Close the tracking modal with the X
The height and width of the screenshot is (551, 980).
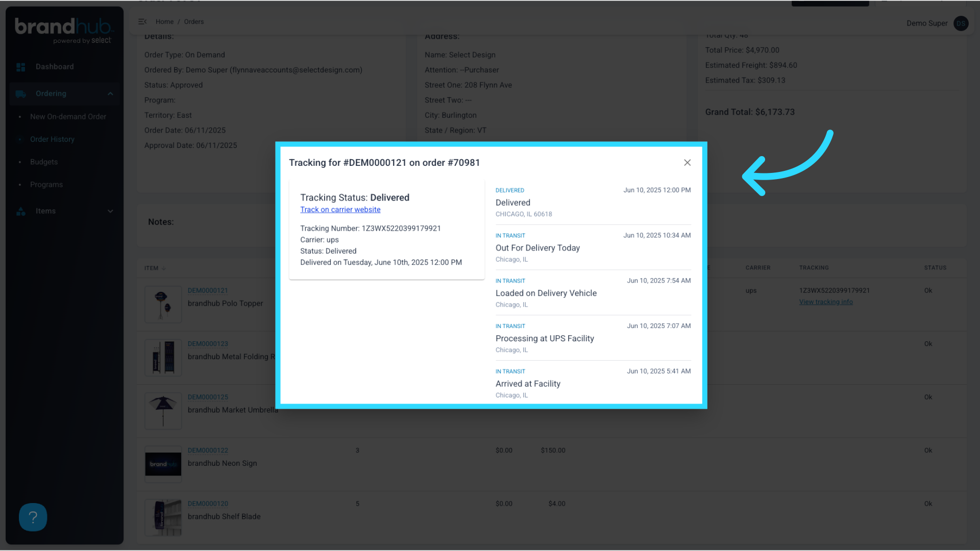point(687,162)
